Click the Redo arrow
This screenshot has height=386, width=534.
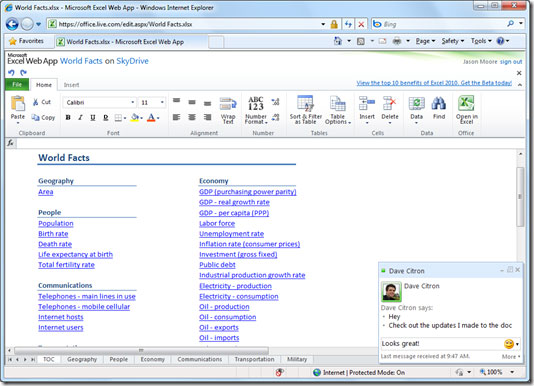[x=23, y=73]
